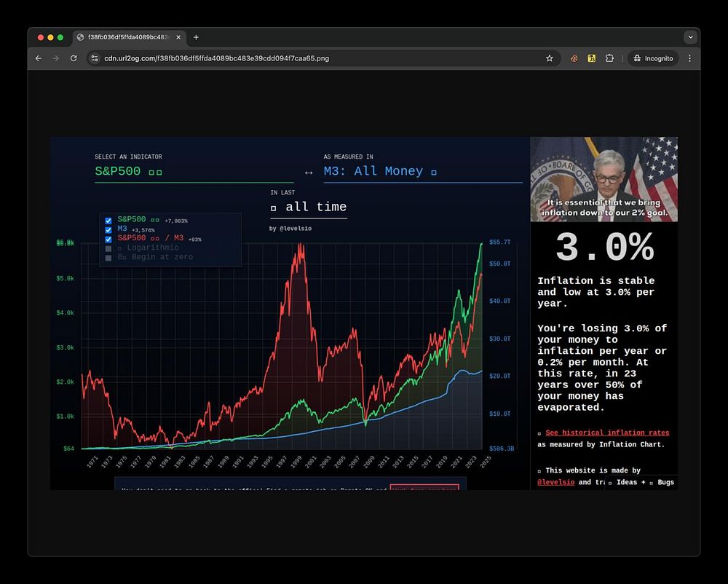Screen dimensions: 728x584
Task: Bookmark this page with the star icon
Action: (x=550, y=58)
